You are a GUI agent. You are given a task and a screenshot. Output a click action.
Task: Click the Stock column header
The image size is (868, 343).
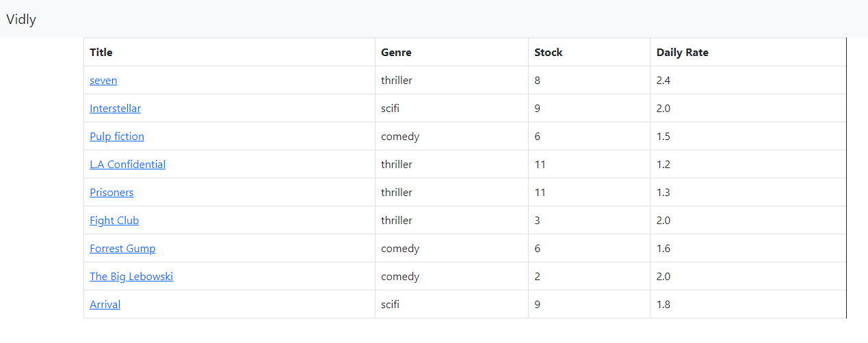pyautogui.click(x=548, y=53)
